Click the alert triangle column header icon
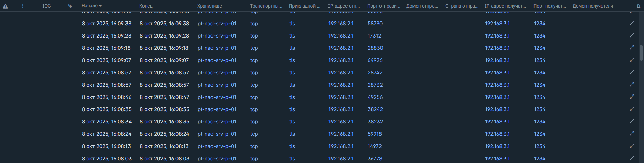644x163 pixels. 5,6
